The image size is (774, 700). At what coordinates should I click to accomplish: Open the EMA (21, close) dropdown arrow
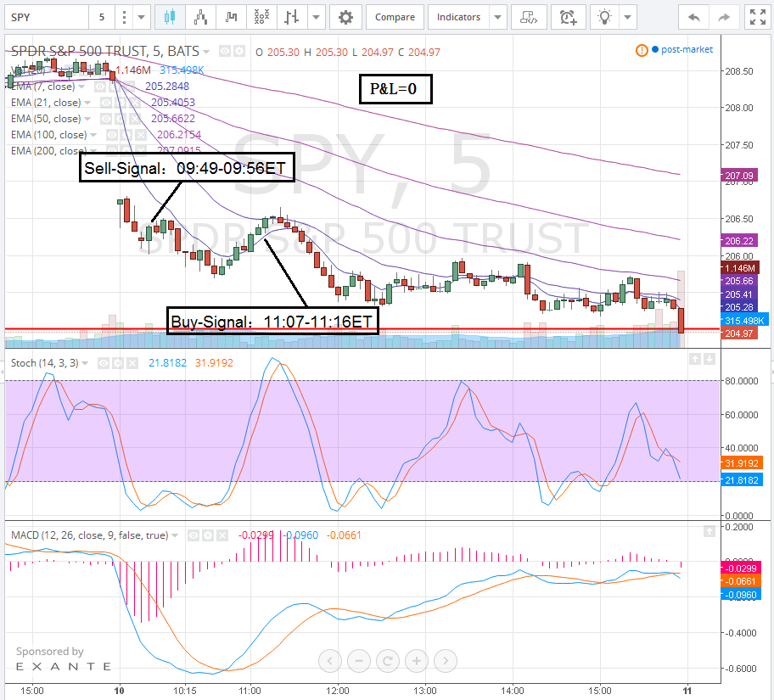(87, 103)
